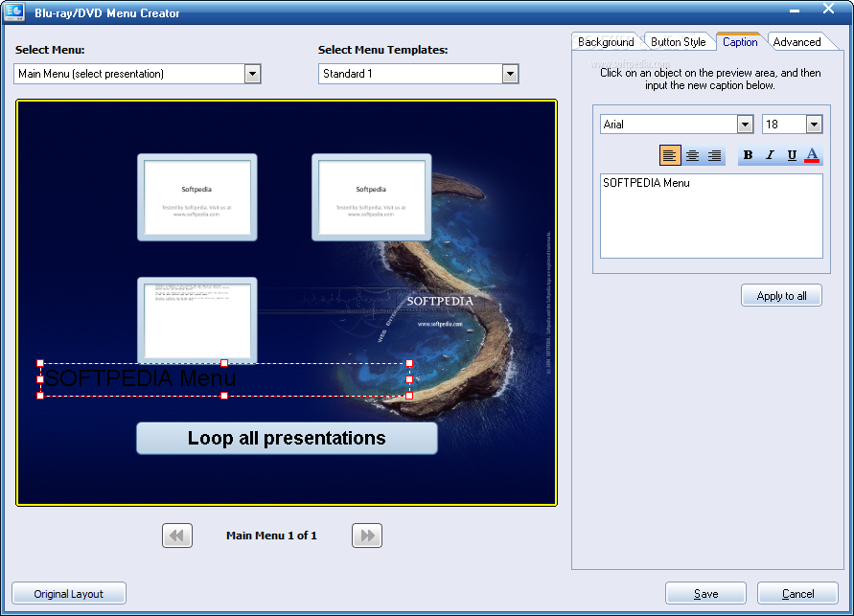The width and height of the screenshot is (854, 616).
Task: Align caption text to the right
Action: tap(715, 155)
